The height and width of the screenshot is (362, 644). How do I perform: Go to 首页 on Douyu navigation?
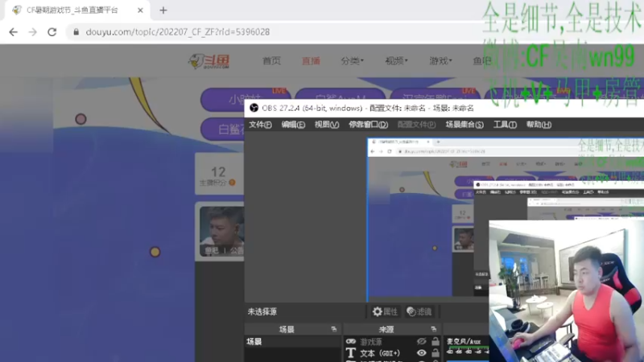[x=271, y=61]
